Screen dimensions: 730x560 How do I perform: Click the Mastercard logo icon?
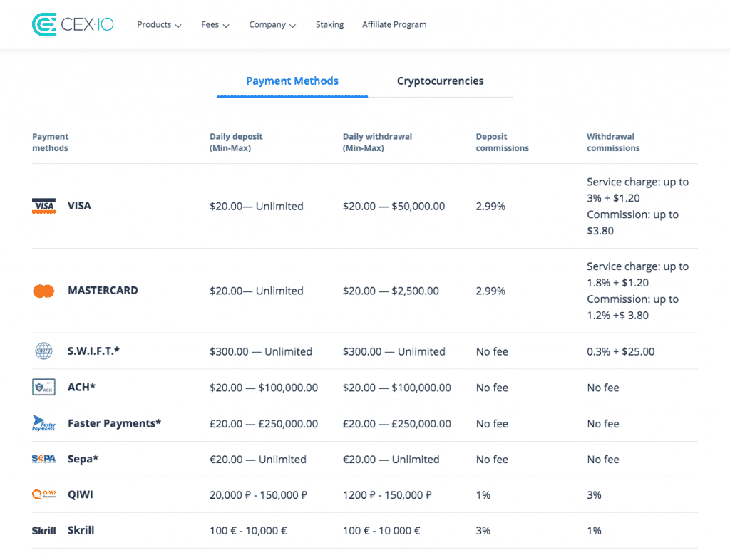tap(43, 291)
